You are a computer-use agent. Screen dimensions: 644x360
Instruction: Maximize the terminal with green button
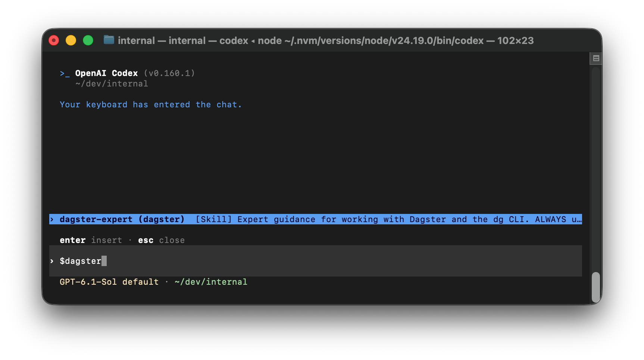coord(88,40)
